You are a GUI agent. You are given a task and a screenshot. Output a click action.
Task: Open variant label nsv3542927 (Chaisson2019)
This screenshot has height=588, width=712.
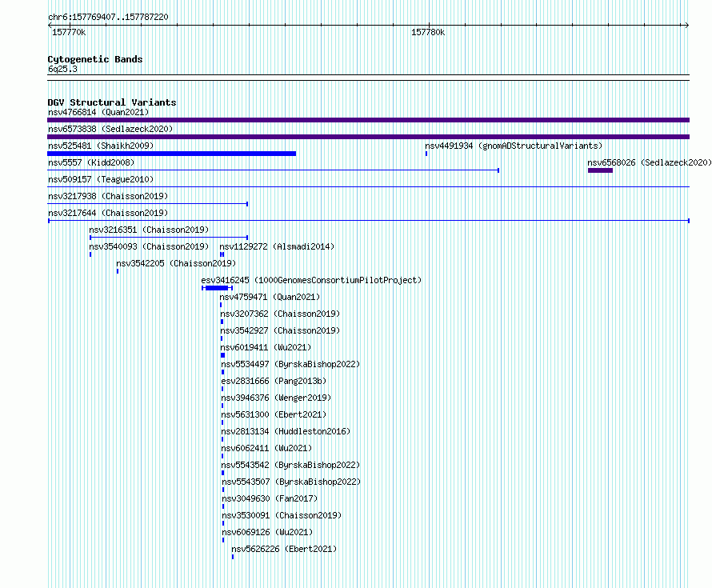point(280,330)
